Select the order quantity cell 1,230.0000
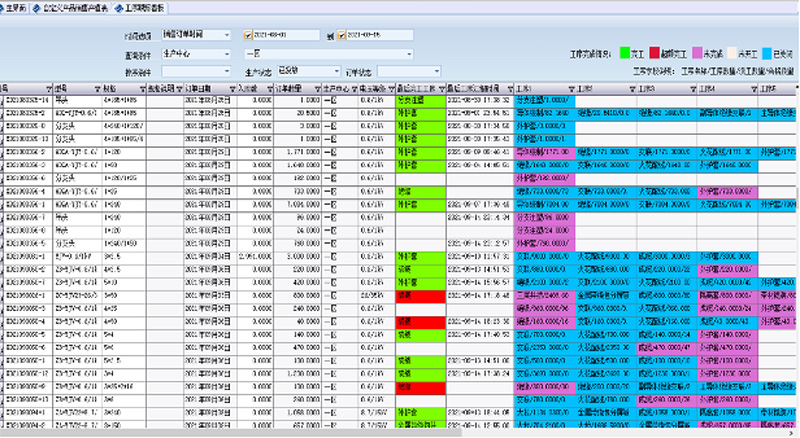The image size is (800, 438). pyautogui.click(x=297, y=374)
